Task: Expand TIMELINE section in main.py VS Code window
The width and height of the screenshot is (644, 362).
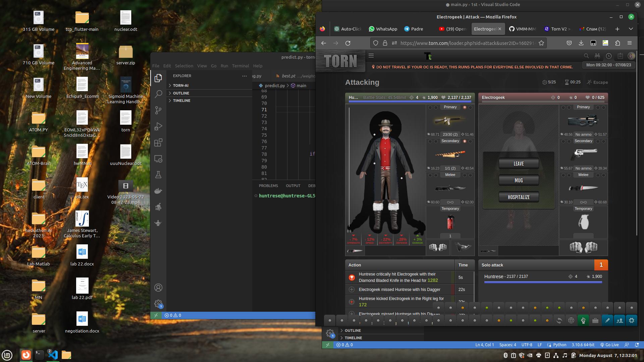Action: point(381,338)
